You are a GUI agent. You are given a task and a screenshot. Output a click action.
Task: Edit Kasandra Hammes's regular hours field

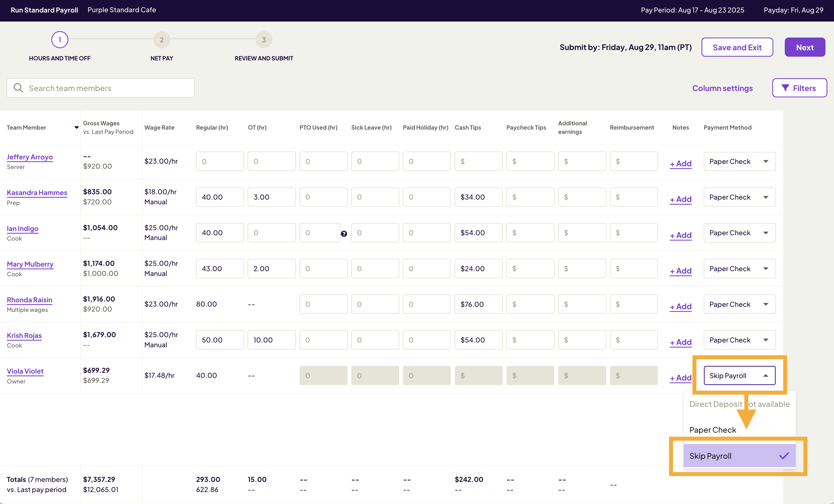tap(220, 197)
